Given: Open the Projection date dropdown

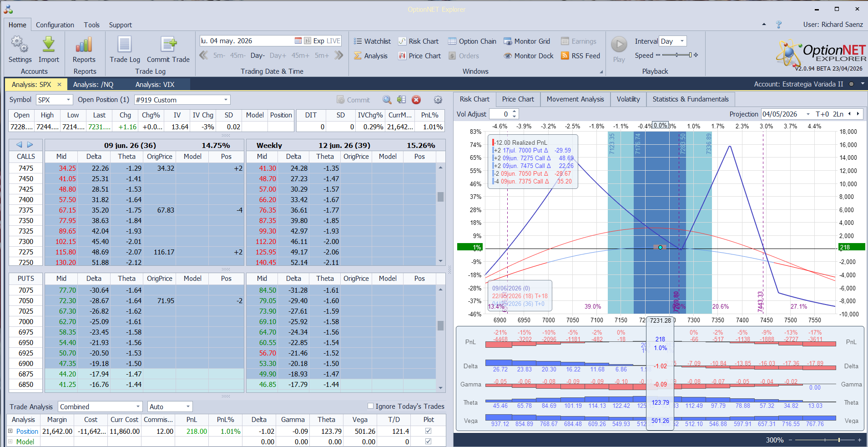Looking at the screenshot, I should 808,114.
